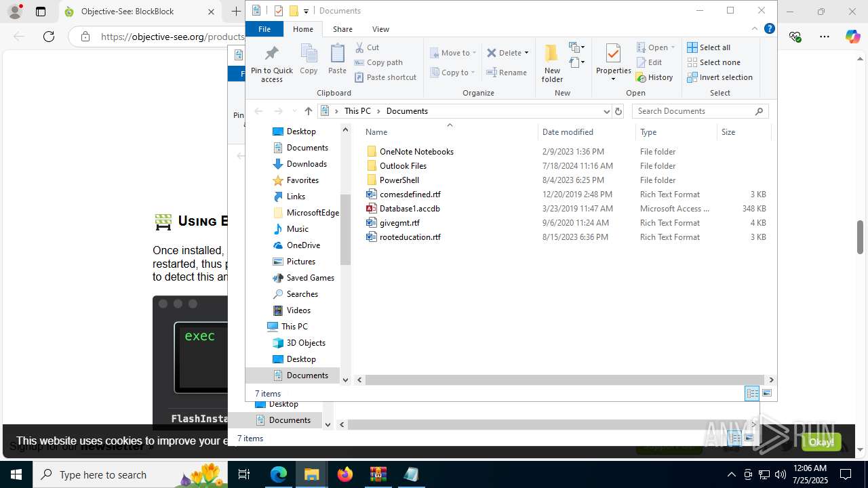This screenshot has width=868, height=488.
Task: Click Select none in the ribbon
Action: [713, 62]
